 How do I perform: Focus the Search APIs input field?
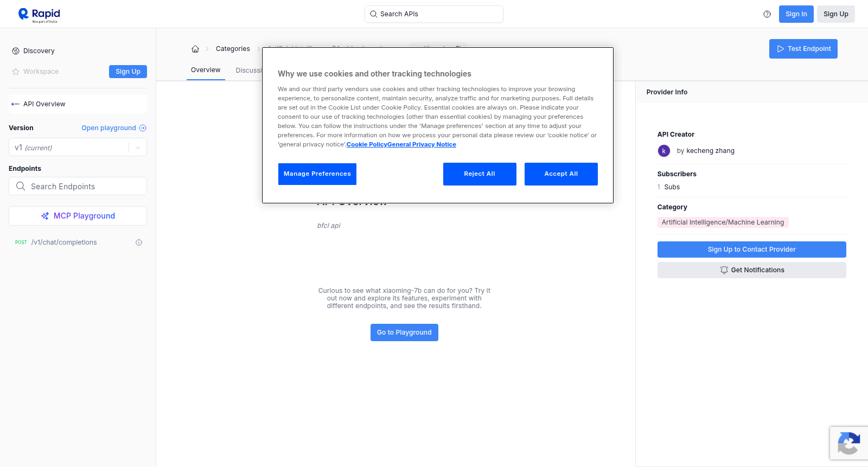434,14
